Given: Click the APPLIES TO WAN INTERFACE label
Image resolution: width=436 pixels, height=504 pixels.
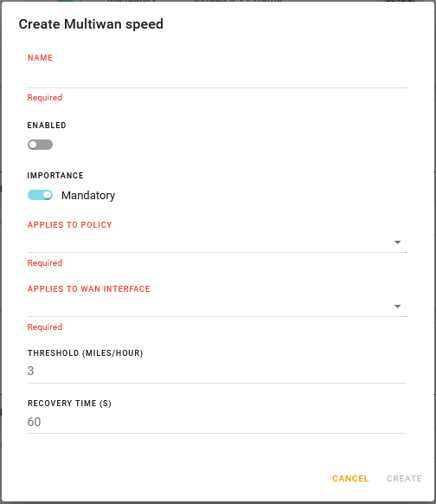Looking at the screenshot, I should pos(89,289).
